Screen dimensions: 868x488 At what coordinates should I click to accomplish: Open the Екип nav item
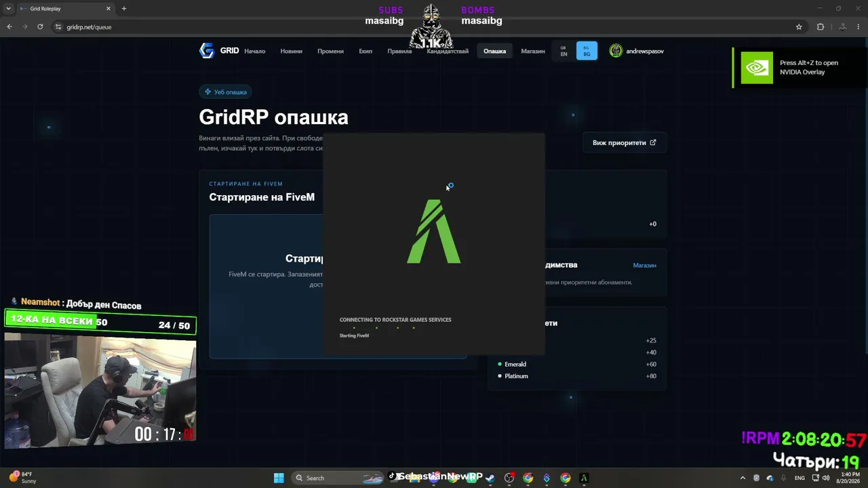click(x=366, y=52)
